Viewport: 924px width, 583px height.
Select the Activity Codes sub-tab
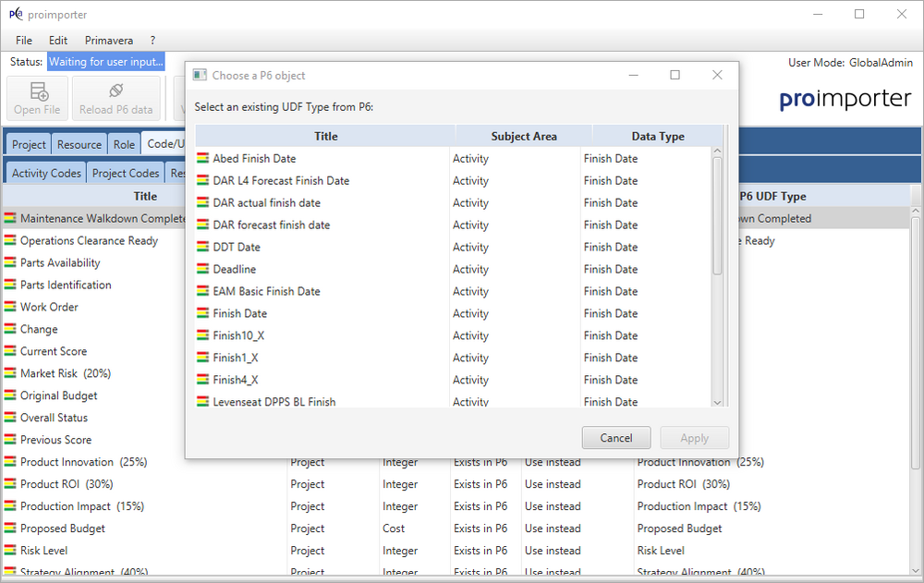pyautogui.click(x=46, y=173)
